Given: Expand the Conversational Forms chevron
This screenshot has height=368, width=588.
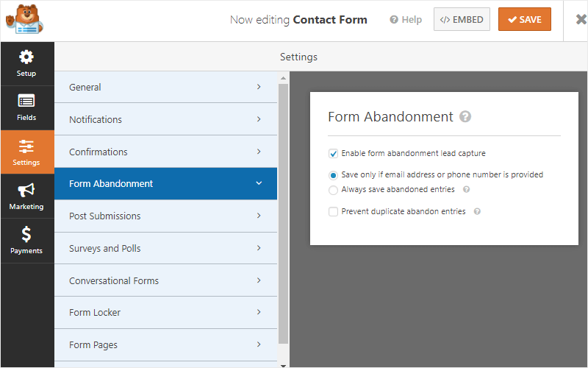Looking at the screenshot, I should click(259, 280).
